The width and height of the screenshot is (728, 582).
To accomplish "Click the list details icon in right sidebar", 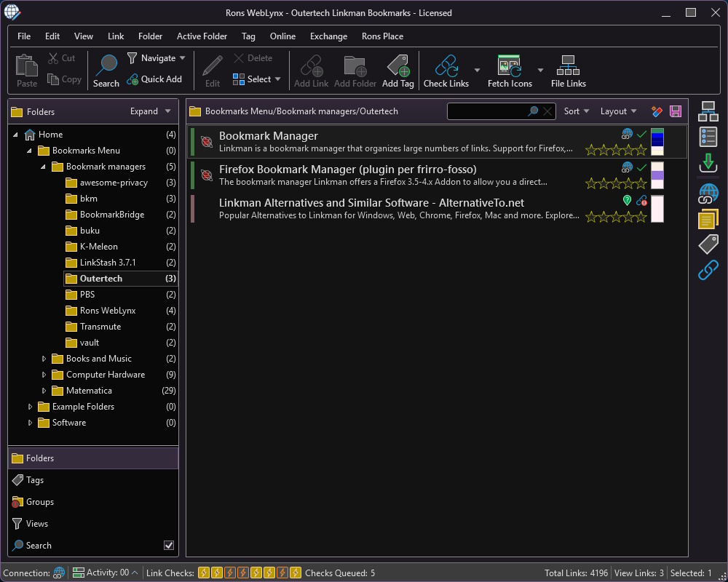I will point(708,137).
